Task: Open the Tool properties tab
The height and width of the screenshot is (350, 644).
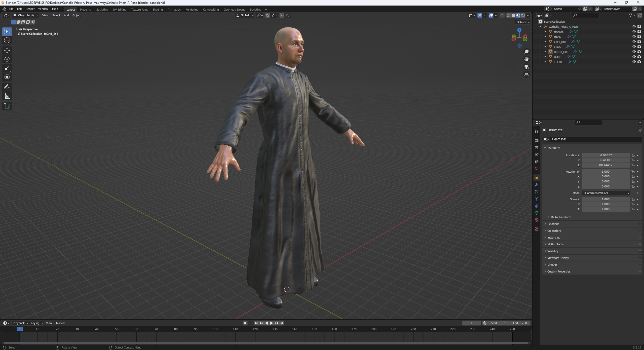Action: coord(537,131)
